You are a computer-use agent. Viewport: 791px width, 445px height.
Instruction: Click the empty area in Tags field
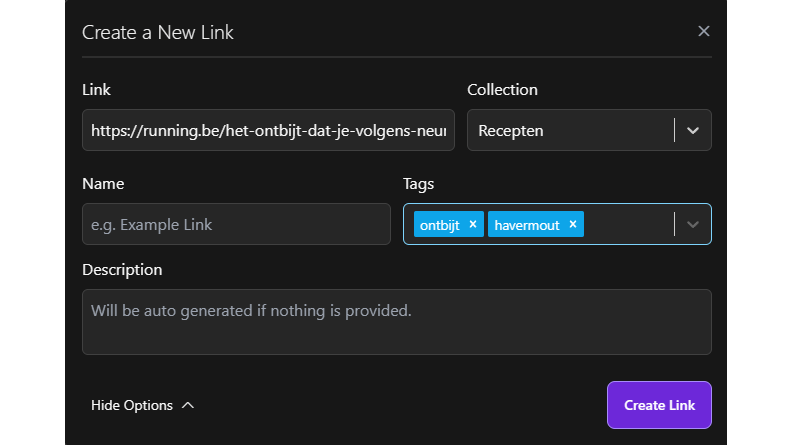pos(628,224)
